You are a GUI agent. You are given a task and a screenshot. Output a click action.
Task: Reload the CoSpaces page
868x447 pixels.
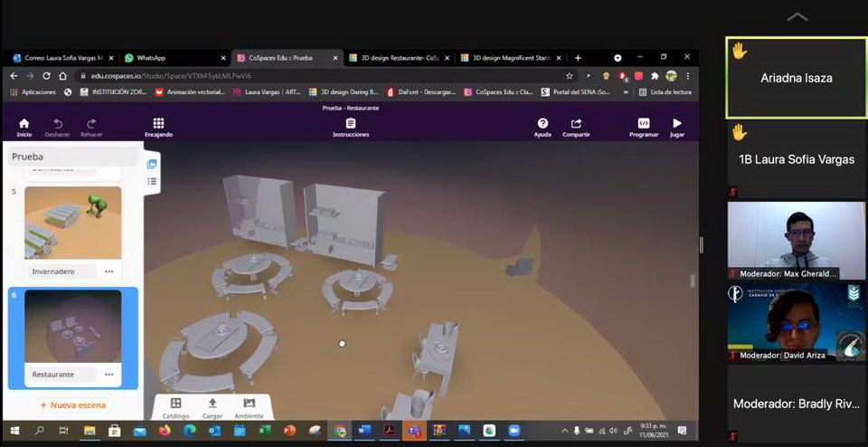[46, 75]
